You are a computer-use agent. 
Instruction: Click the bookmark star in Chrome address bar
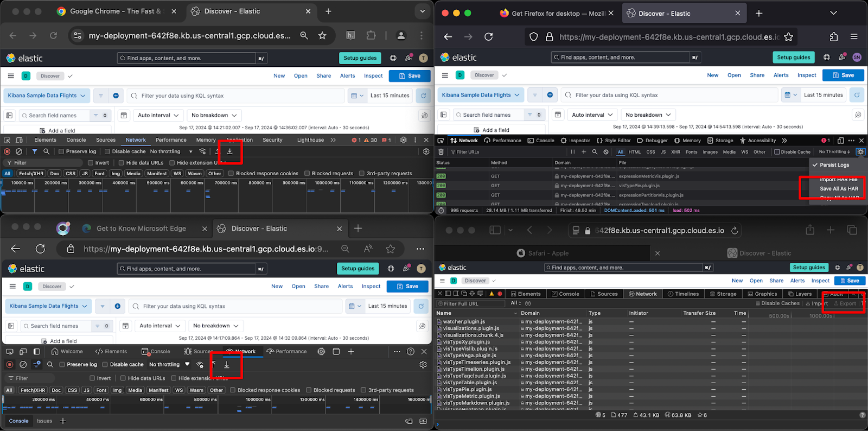pyautogui.click(x=322, y=35)
